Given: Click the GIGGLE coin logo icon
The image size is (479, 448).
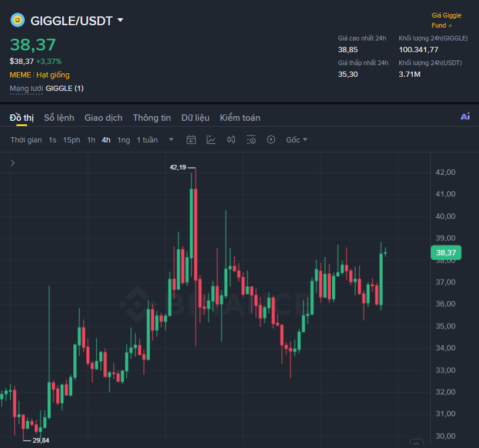Looking at the screenshot, I should coord(18,20).
